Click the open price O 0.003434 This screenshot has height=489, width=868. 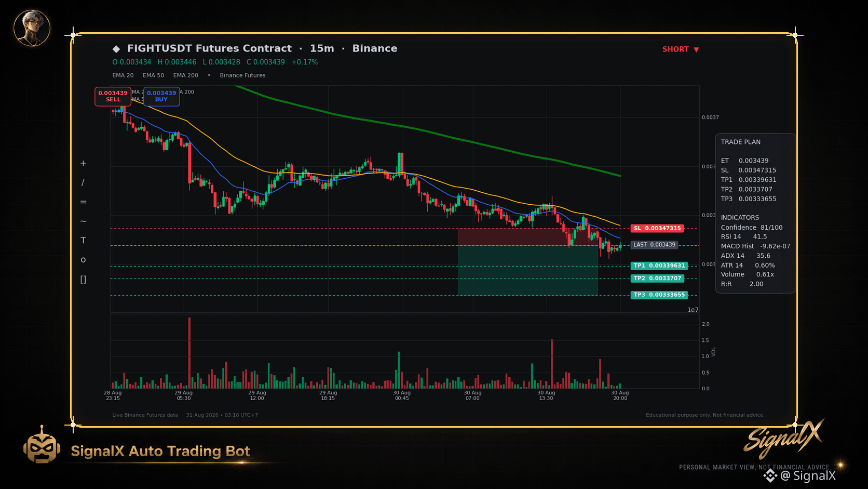pos(132,62)
